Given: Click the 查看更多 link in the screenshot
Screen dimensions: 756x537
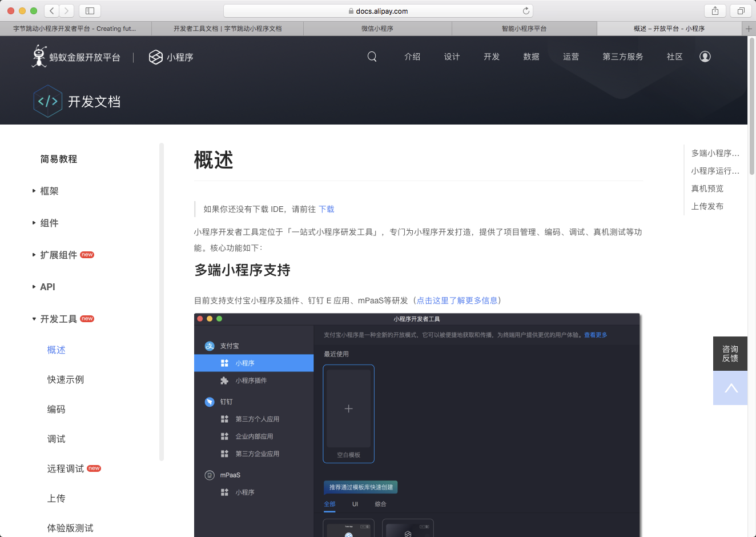Looking at the screenshot, I should (596, 335).
